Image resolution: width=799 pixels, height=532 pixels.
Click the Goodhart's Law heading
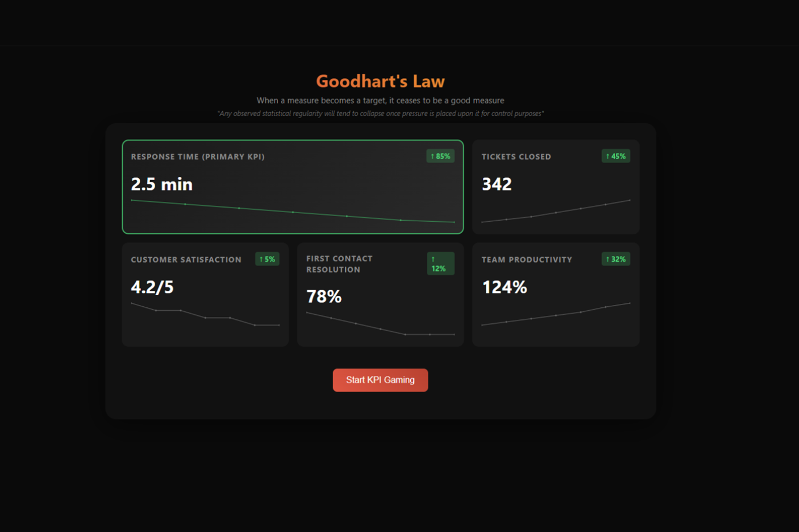pyautogui.click(x=380, y=81)
